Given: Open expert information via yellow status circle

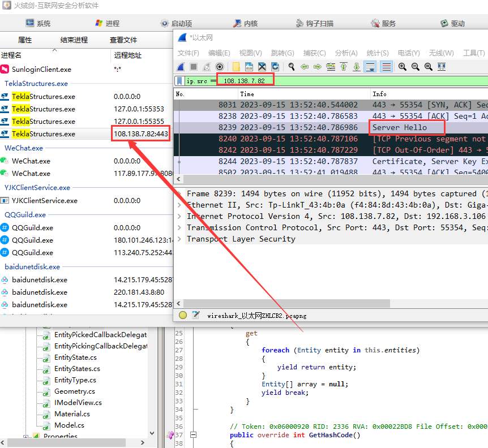Looking at the screenshot, I should coord(183,315).
